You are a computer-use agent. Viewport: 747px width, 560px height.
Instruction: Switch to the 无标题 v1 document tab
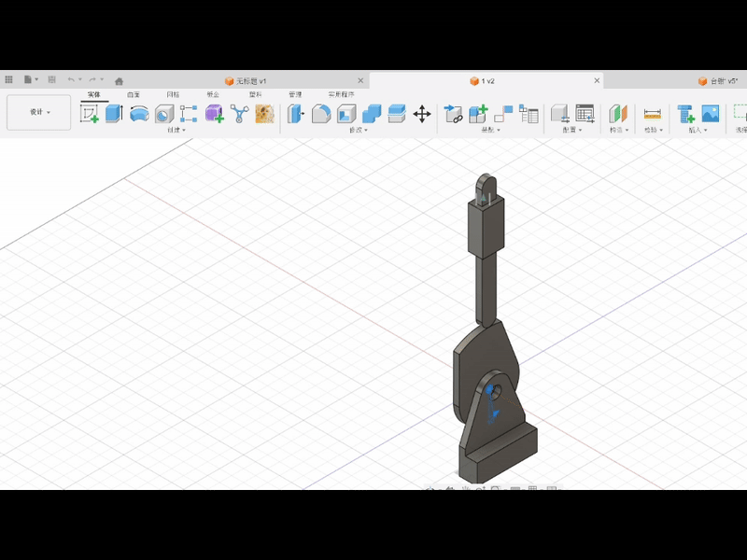click(x=246, y=81)
